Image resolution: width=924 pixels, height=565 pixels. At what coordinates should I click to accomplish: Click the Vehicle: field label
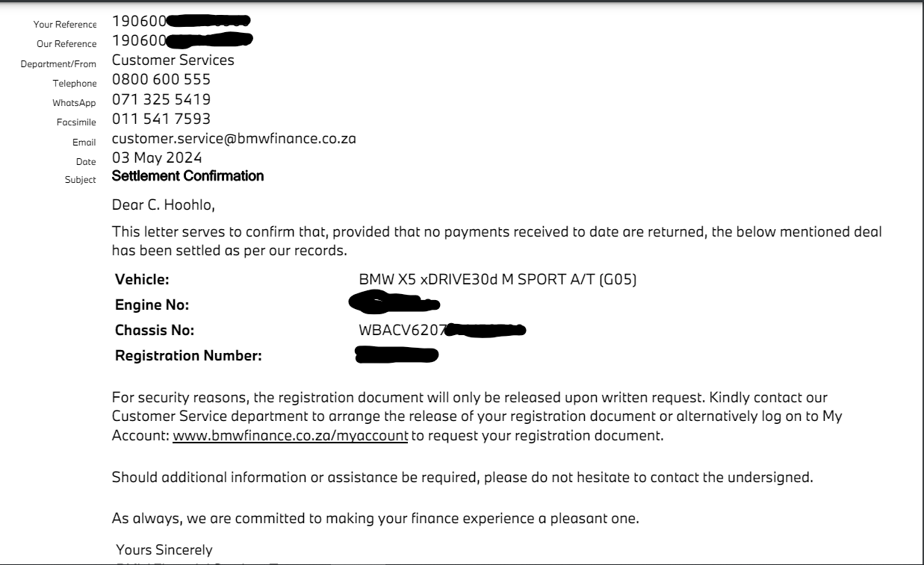pyautogui.click(x=143, y=281)
